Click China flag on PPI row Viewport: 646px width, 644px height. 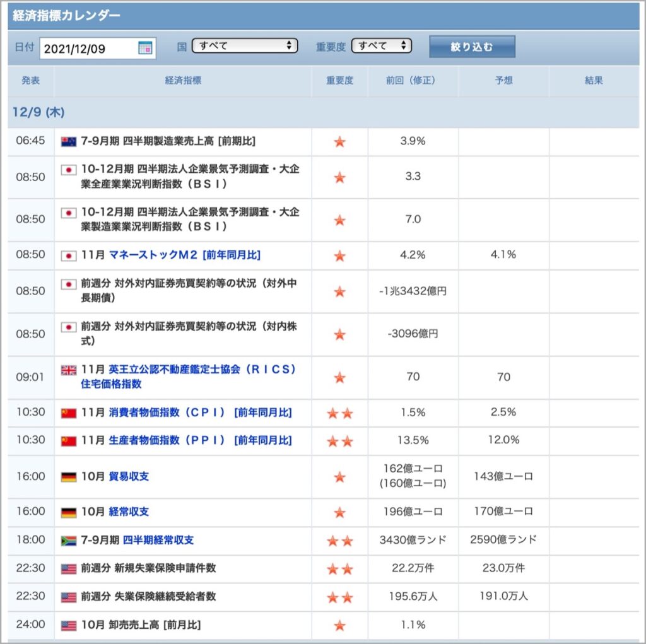pos(68,442)
